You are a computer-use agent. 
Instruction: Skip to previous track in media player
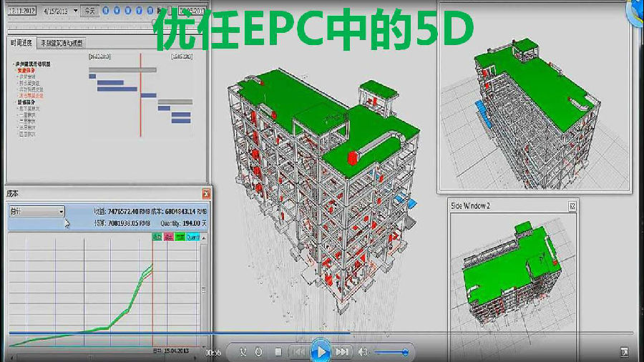298,352
